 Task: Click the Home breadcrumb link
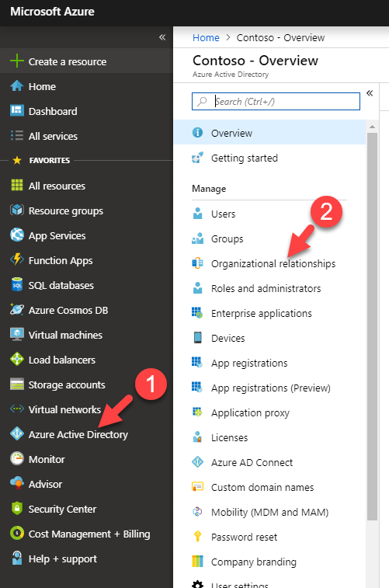tap(206, 37)
